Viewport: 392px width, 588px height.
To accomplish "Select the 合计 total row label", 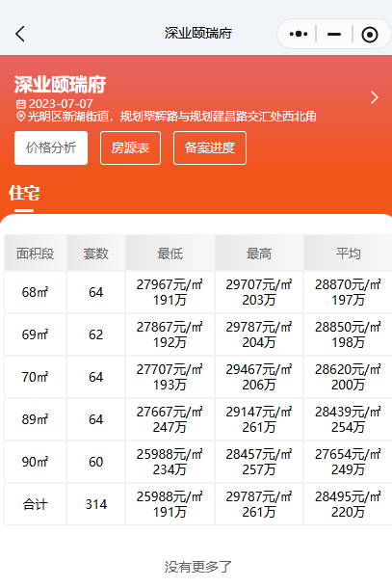I will (x=36, y=504).
